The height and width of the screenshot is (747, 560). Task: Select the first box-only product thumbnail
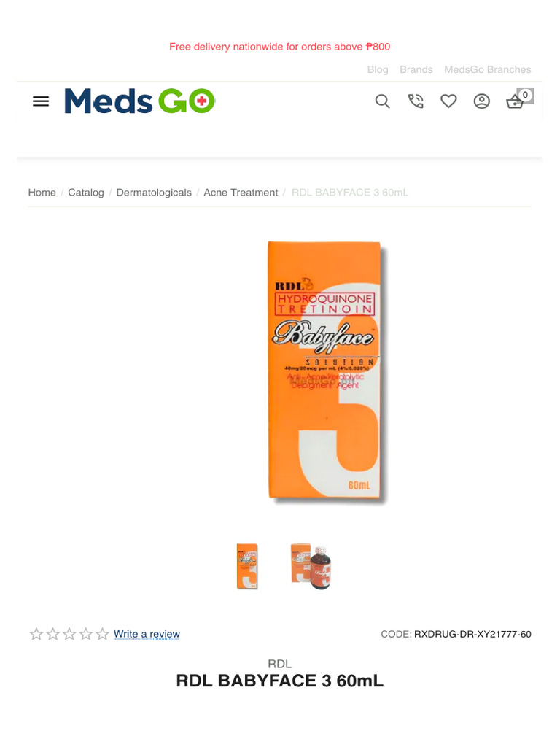click(247, 566)
